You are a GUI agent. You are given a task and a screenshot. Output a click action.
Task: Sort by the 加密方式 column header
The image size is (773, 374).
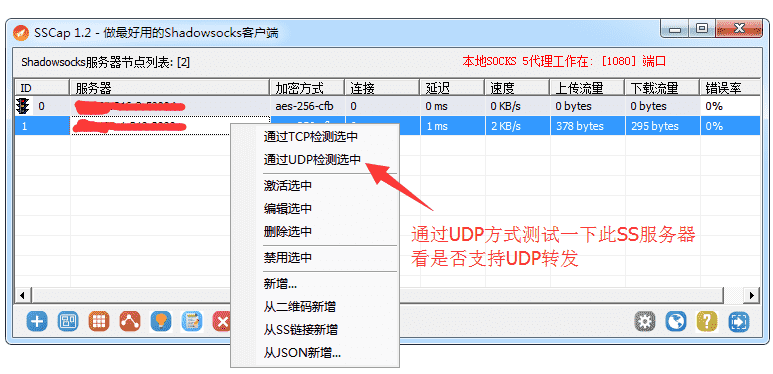[x=307, y=88]
